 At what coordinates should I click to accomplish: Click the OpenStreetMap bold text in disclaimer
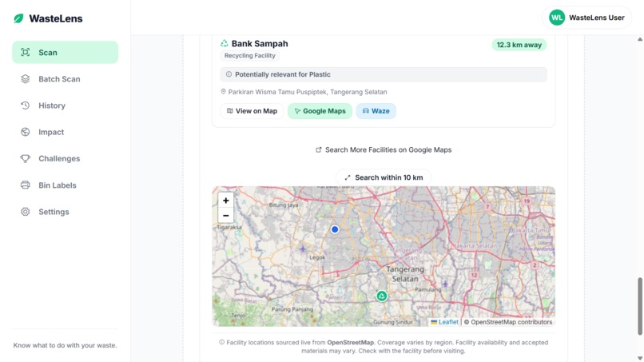click(x=350, y=342)
